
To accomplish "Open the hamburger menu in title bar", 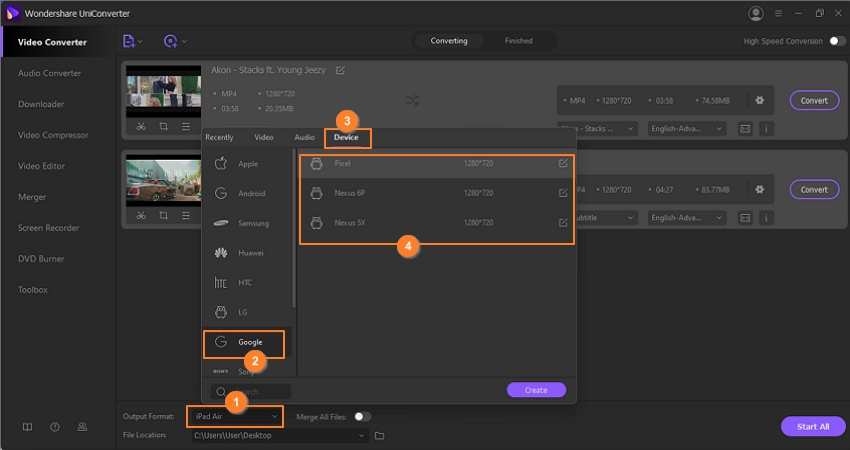I will tap(778, 13).
